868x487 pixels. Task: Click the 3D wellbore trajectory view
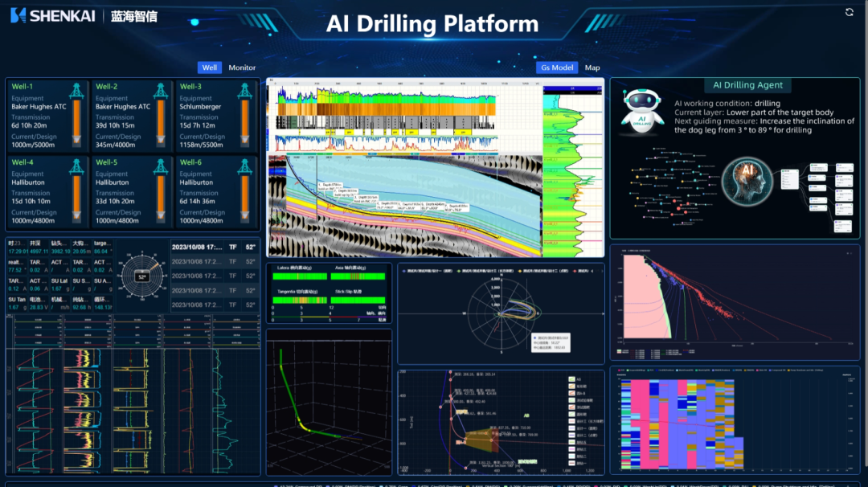(329, 403)
